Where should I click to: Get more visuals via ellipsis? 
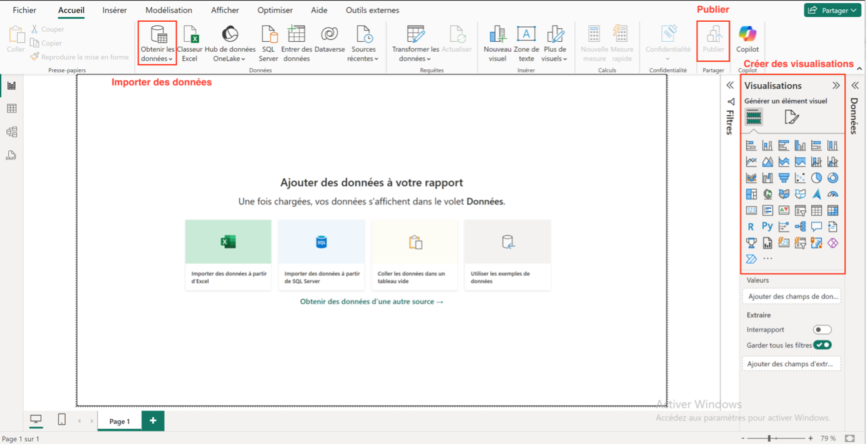click(767, 259)
